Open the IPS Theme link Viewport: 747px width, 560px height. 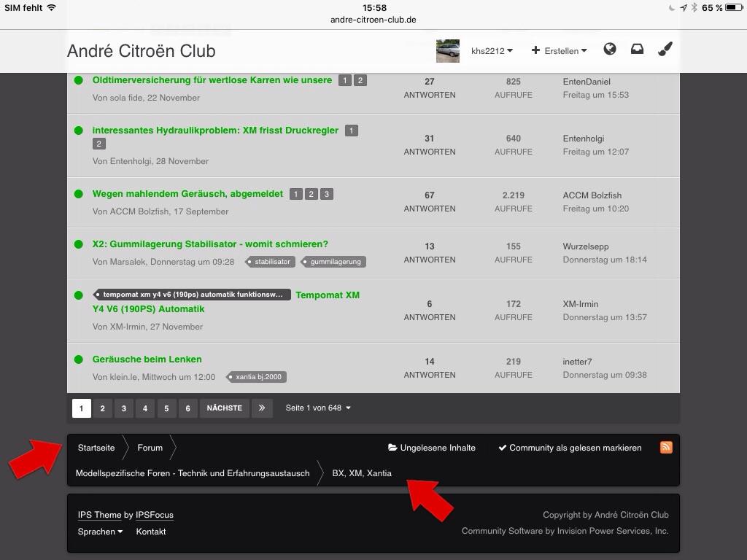click(x=99, y=515)
